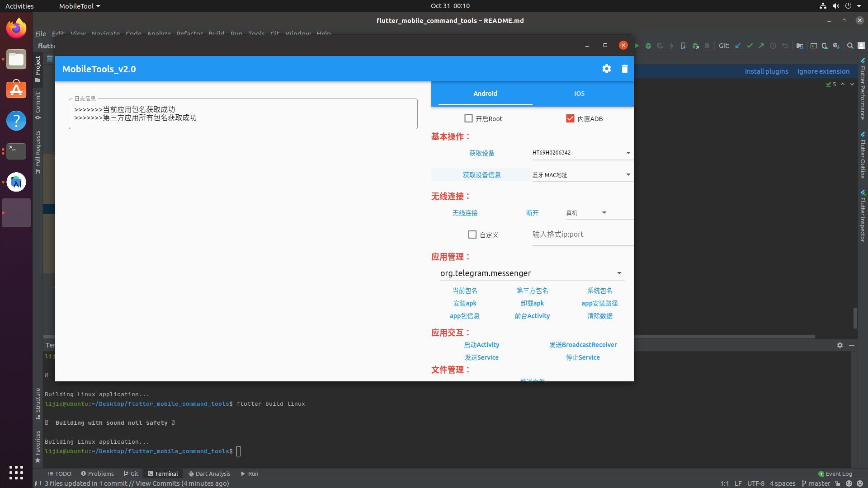
Task: Open the Dart Analysis tab at bottom
Action: click(209, 473)
